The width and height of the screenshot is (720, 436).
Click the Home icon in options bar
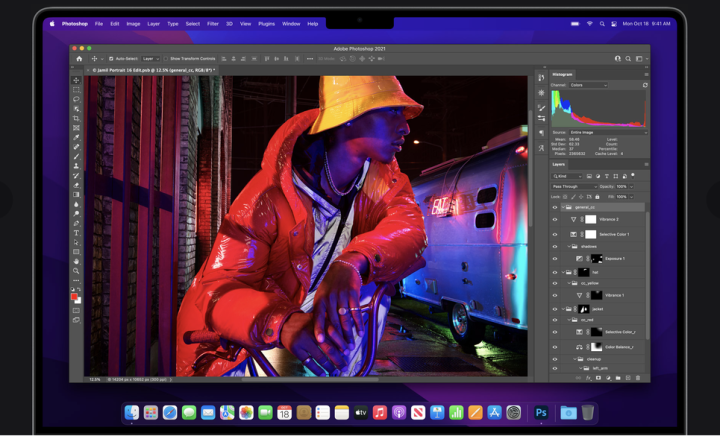click(x=79, y=59)
